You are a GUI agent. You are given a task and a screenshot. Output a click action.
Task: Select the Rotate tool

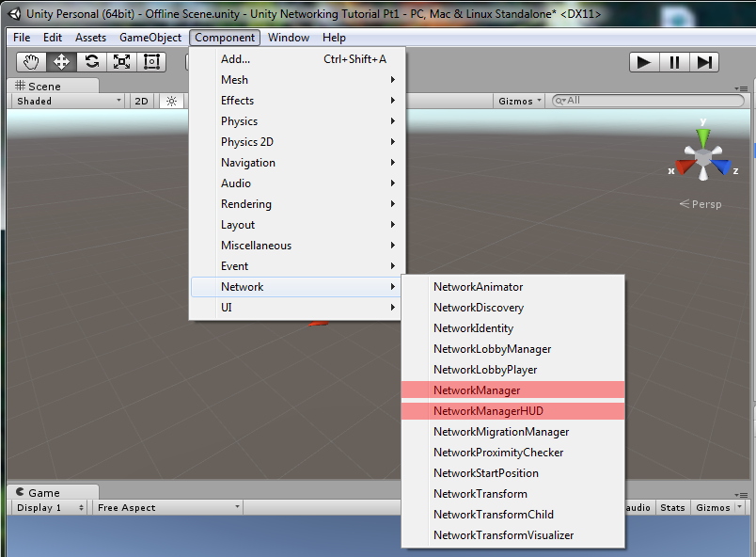(x=91, y=62)
